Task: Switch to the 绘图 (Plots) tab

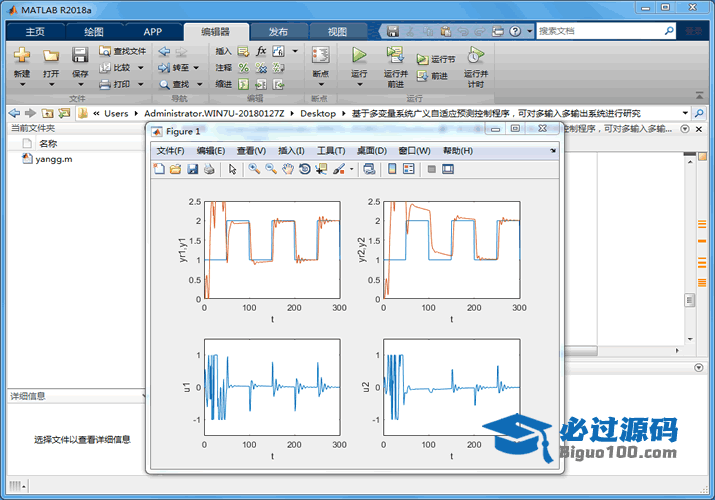Action: [94, 31]
